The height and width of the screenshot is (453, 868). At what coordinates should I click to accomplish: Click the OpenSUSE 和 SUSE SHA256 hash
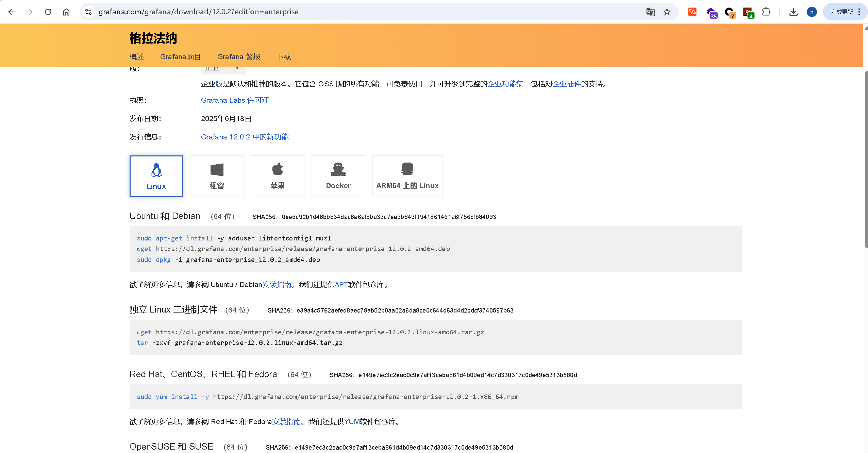[404, 448]
